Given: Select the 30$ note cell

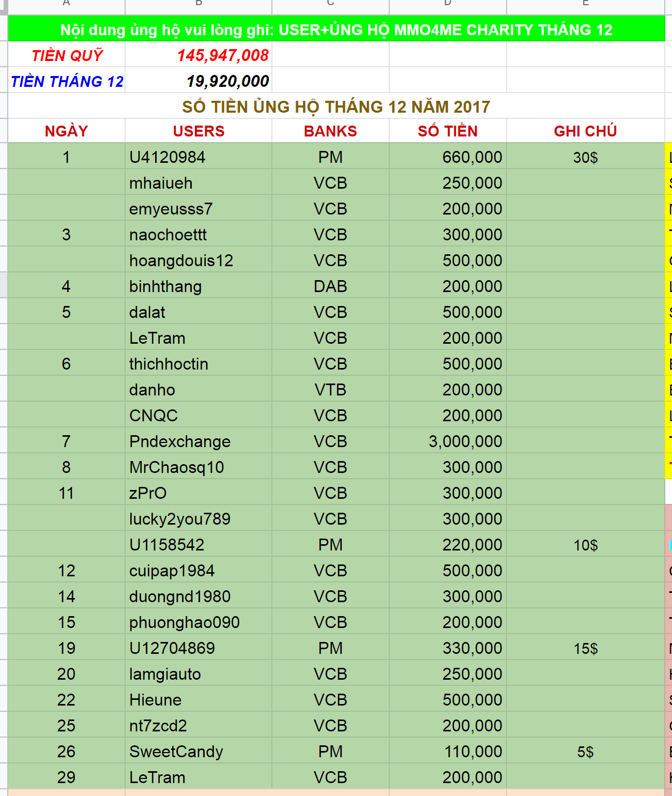Looking at the screenshot, I should click(585, 157).
